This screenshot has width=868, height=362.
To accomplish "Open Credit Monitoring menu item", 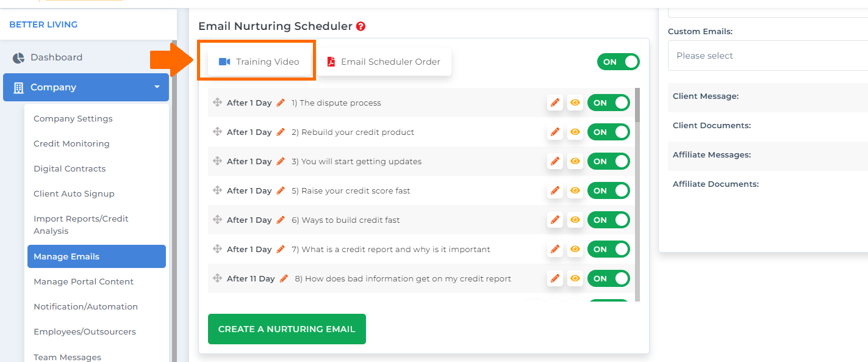I will click(71, 143).
